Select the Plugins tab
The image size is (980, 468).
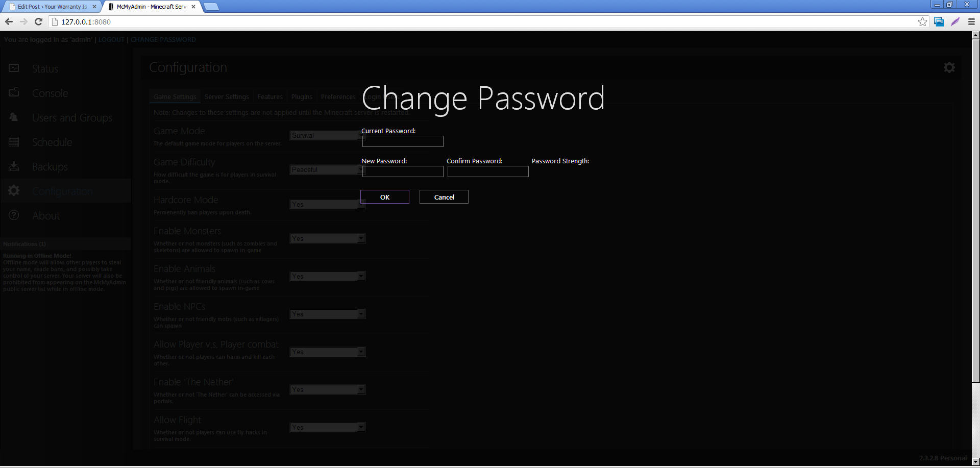pos(302,96)
